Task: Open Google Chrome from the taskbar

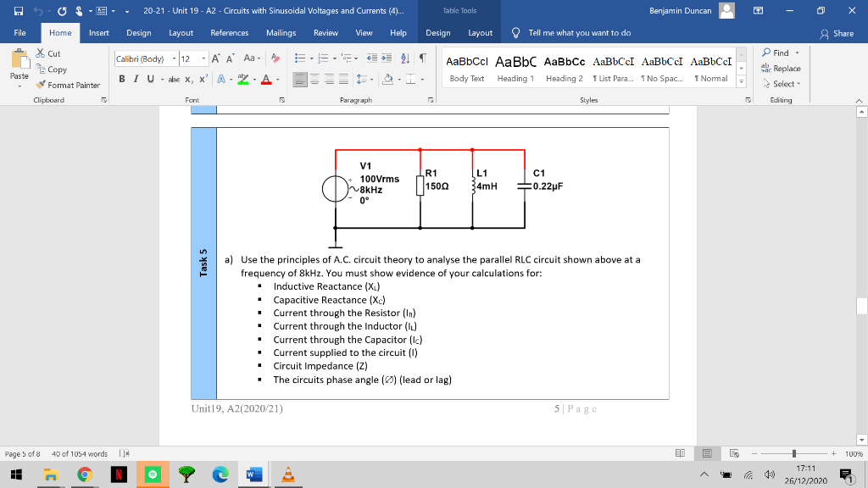Action: (85, 474)
